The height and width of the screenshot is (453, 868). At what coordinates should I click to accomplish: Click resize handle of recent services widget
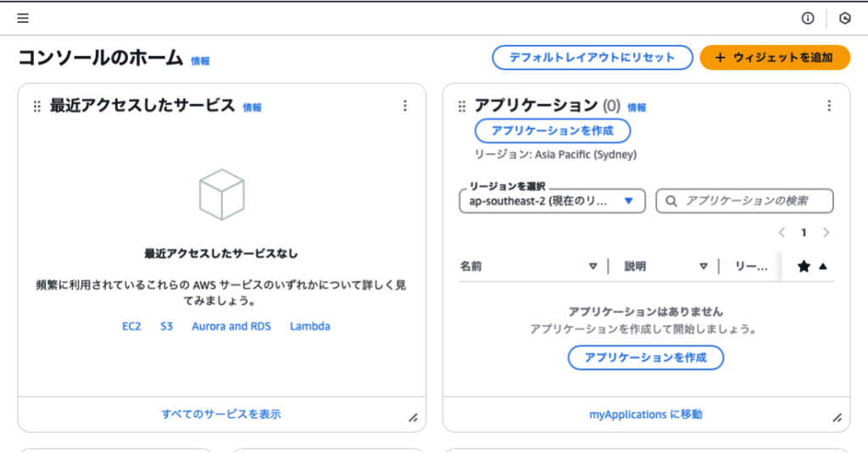click(x=413, y=417)
